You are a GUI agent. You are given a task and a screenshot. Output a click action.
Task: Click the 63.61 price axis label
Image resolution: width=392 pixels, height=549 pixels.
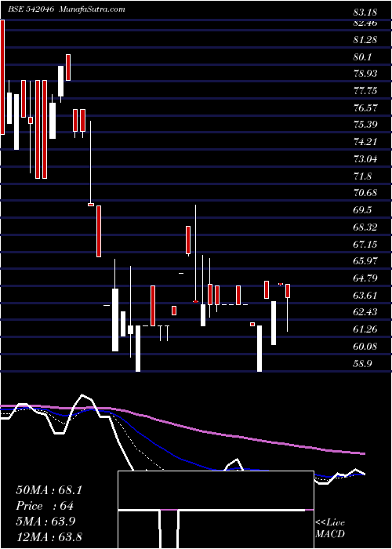(x=365, y=296)
